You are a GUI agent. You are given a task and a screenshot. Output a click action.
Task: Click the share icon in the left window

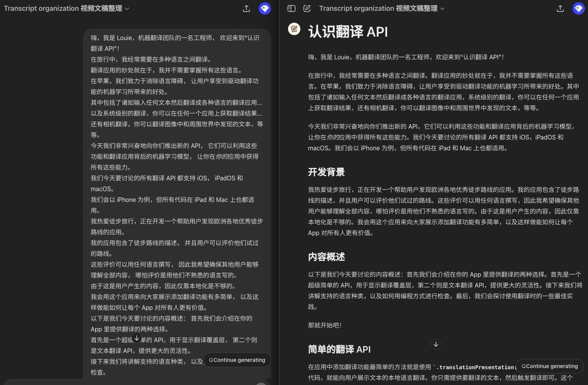(x=246, y=8)
